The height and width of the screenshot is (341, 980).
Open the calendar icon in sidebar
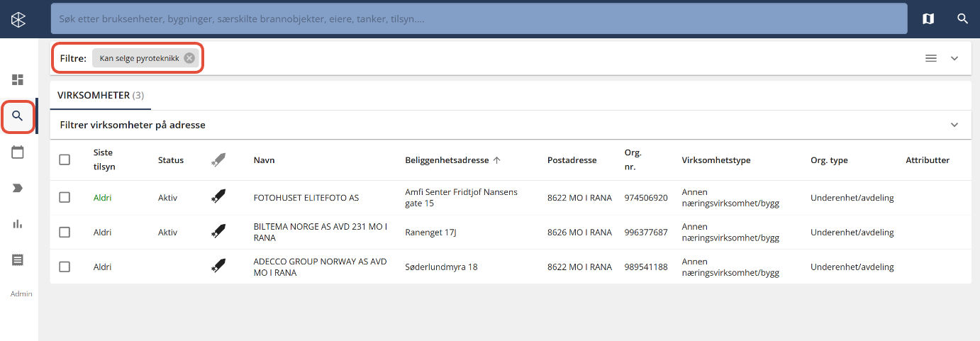tap(18, 152)
